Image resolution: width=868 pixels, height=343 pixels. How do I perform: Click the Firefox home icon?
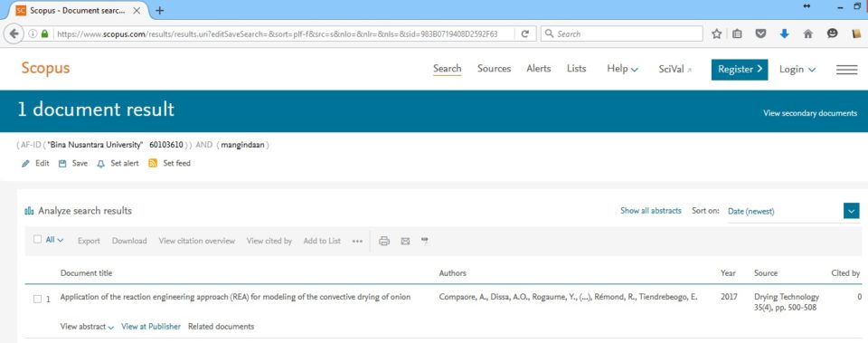tap(808, 33)
